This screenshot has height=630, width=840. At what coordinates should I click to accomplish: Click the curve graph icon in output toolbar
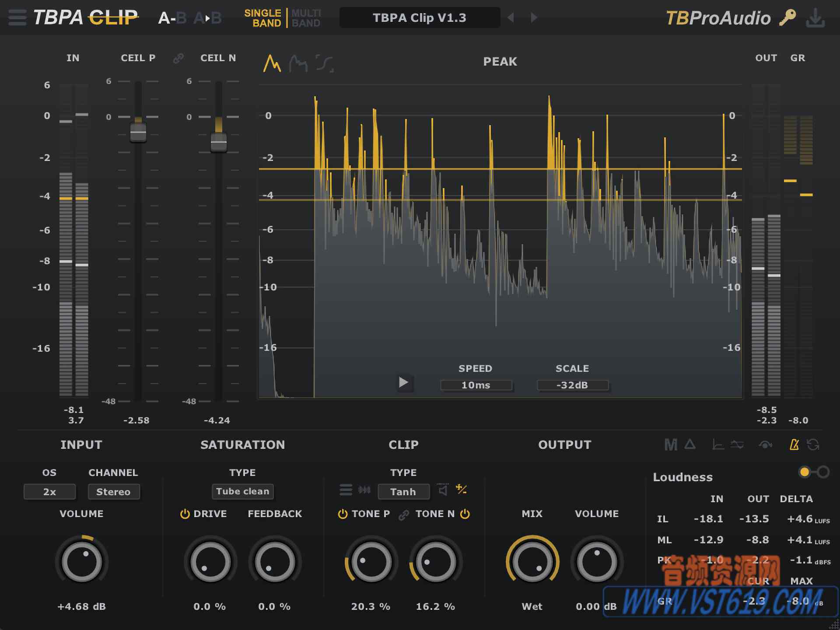(x=718, y=445)
